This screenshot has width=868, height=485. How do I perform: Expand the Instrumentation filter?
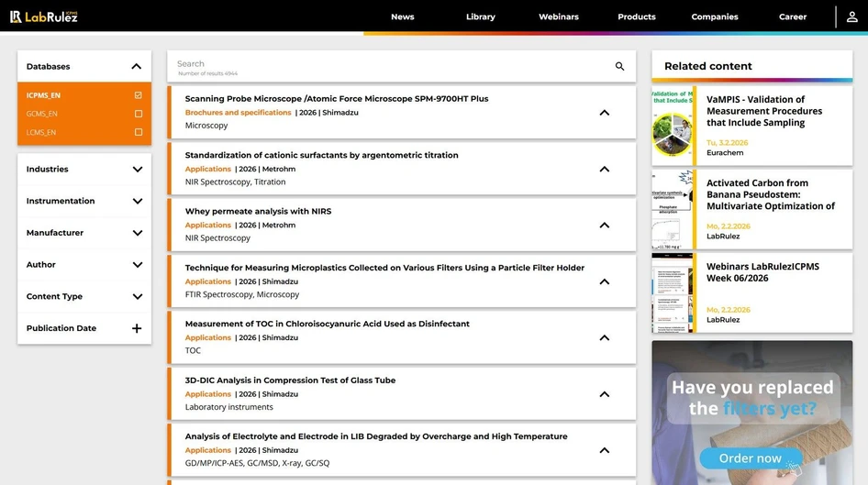pos(138,202)
